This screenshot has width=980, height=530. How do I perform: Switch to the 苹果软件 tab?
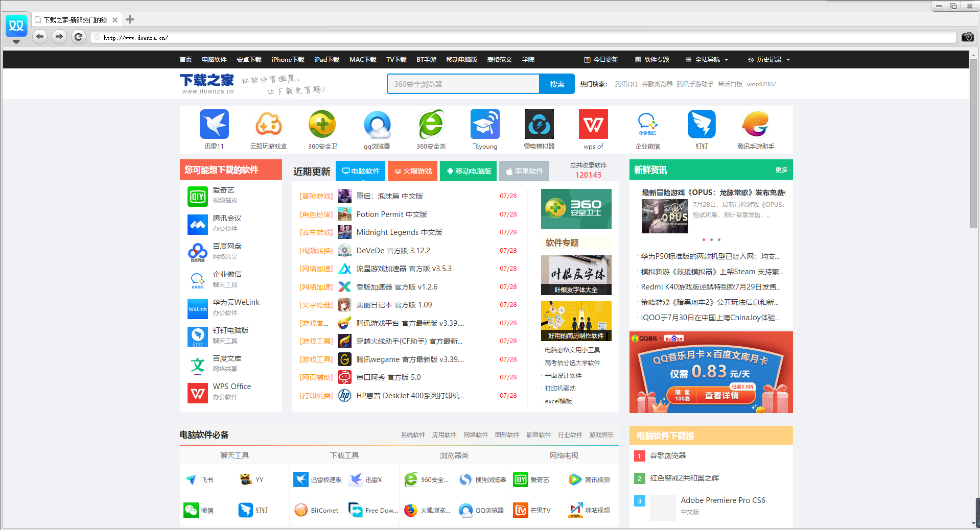523,171
